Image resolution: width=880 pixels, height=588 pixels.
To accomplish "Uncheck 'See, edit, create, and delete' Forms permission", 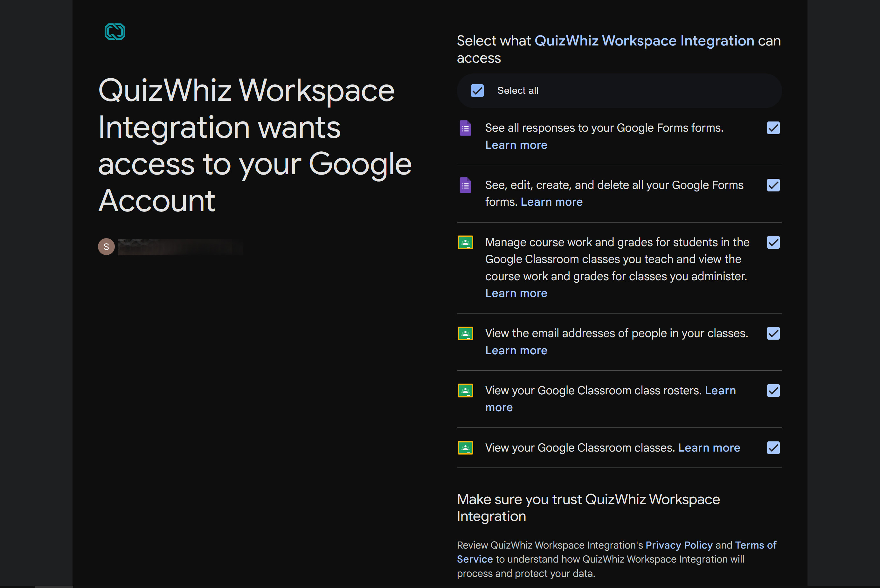I will (773, 185).
